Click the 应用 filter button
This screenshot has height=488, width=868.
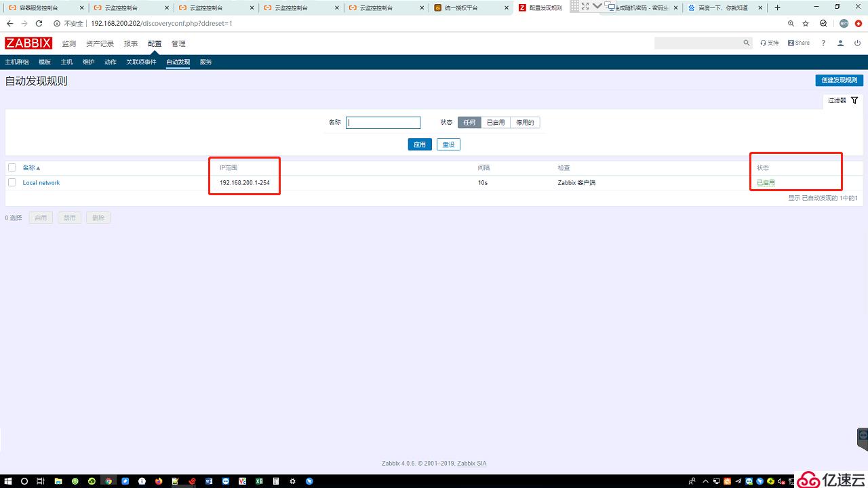(x=420, y=144)
